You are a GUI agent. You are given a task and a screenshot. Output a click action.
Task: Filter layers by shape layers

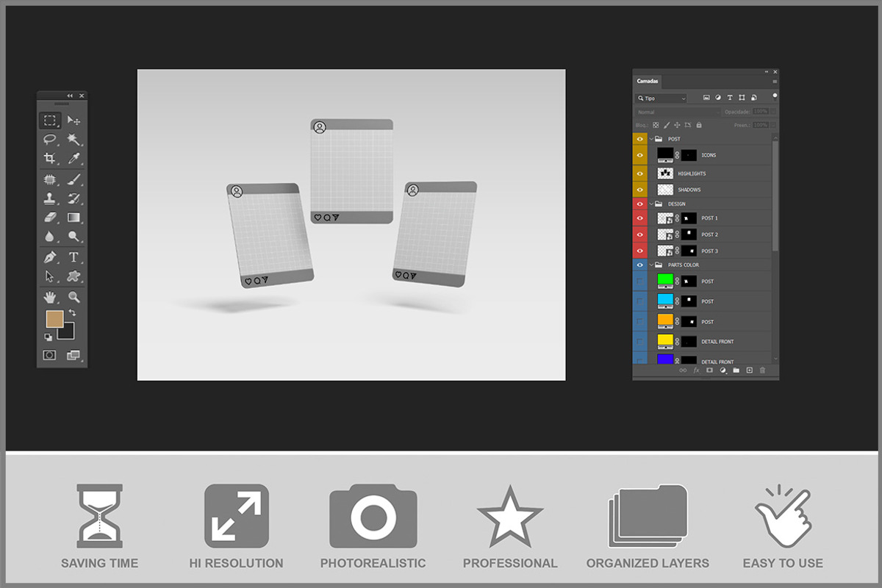(x=742, y=98)
